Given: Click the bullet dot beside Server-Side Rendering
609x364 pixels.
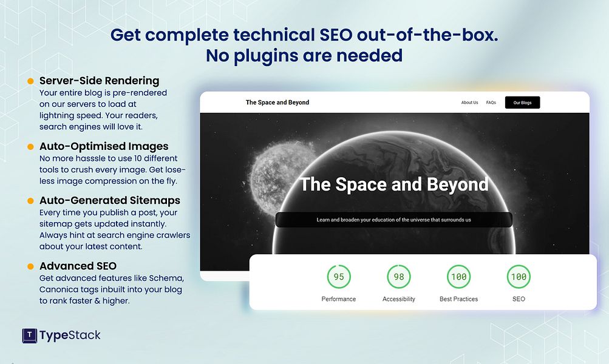Looking at the screenshot, I should point(30,81).
